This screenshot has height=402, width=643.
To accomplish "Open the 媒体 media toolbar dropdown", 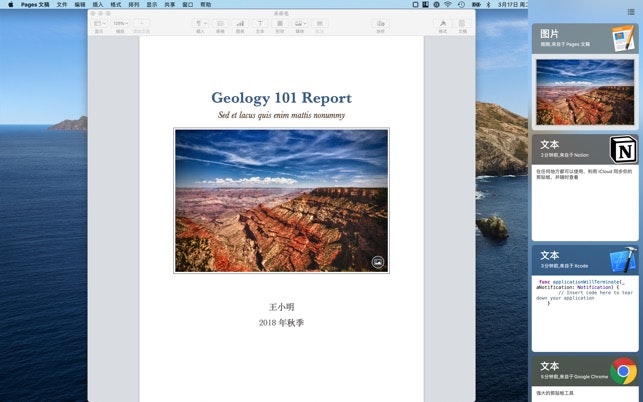I will pos(300,24).
